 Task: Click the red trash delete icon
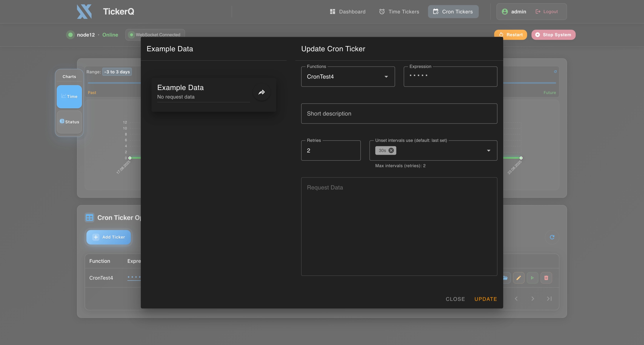click(x=546, y=278)
